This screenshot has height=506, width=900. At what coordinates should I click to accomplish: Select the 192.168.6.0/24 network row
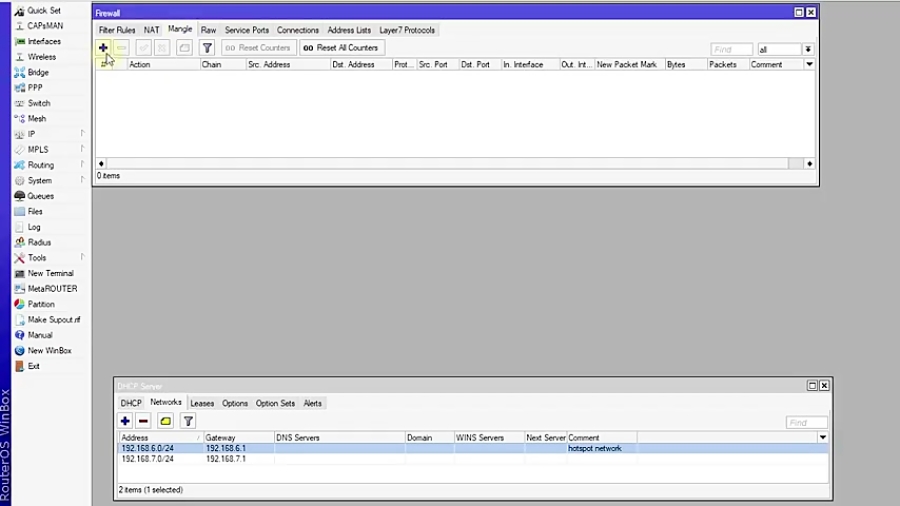473,448
